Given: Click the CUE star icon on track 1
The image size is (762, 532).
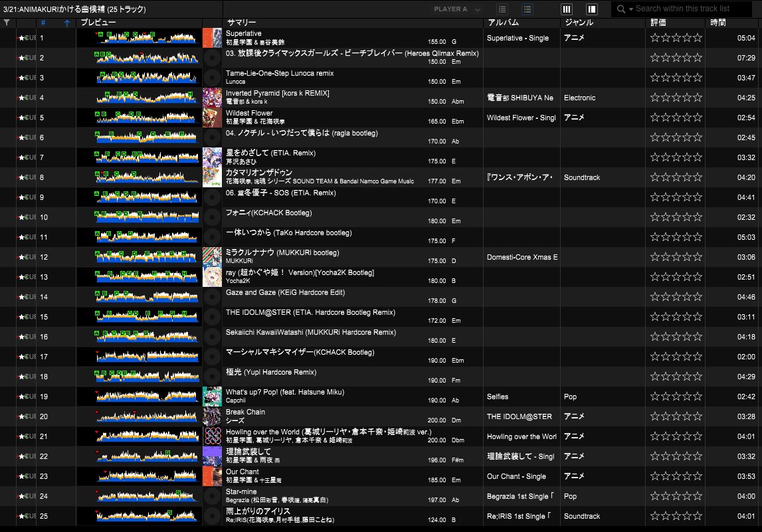Looking at the screenshot, I should [21, 38].
